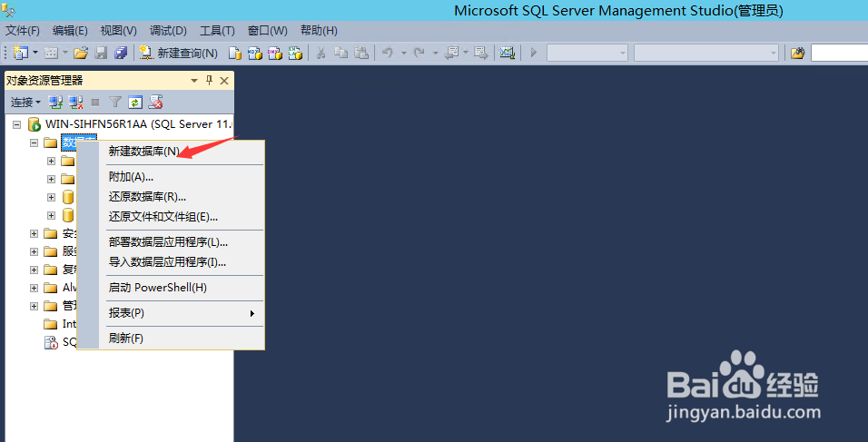Click the Disconnect icon with the red X

pos(75,103)
